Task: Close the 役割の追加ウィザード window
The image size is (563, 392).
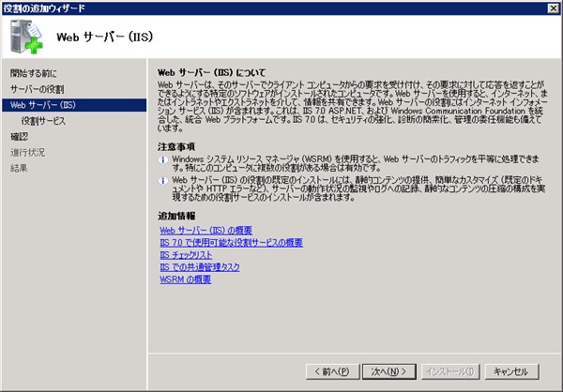Action: point(554,8)
